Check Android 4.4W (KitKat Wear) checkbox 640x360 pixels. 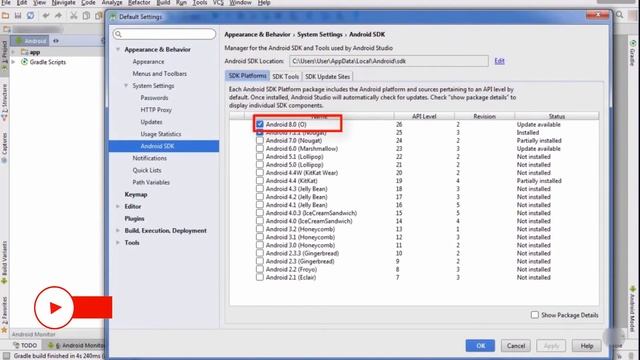260,173
